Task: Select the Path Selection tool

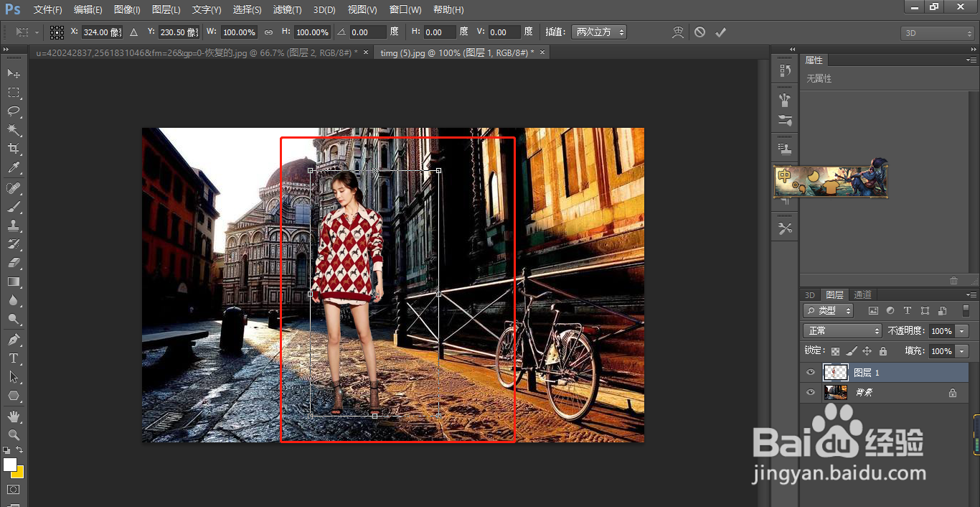Action: coord(14,376)
